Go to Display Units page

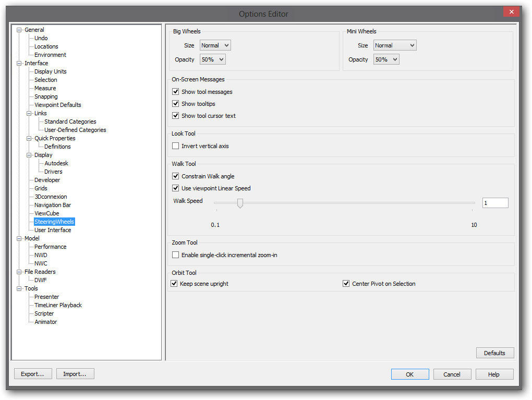[50, 71]
